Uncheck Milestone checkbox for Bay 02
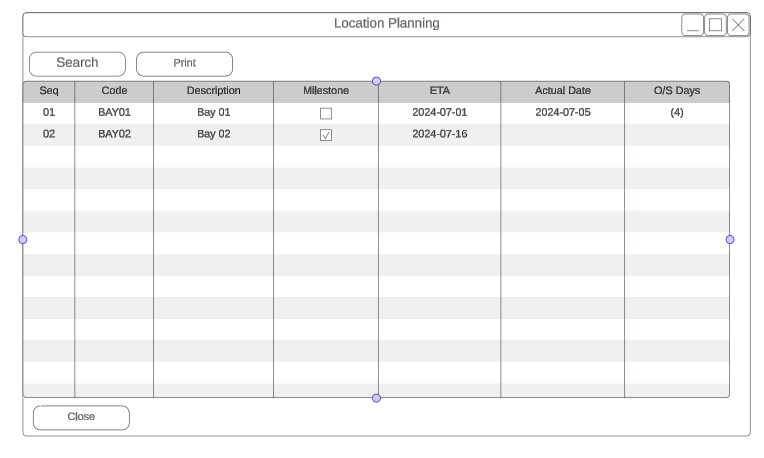 tap(326, 135)
